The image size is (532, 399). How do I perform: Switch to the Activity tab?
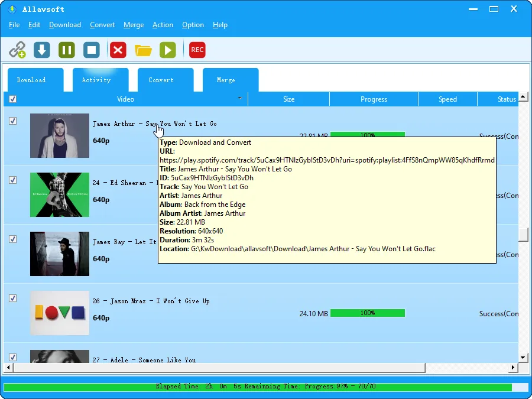click(x=100, y=80)
